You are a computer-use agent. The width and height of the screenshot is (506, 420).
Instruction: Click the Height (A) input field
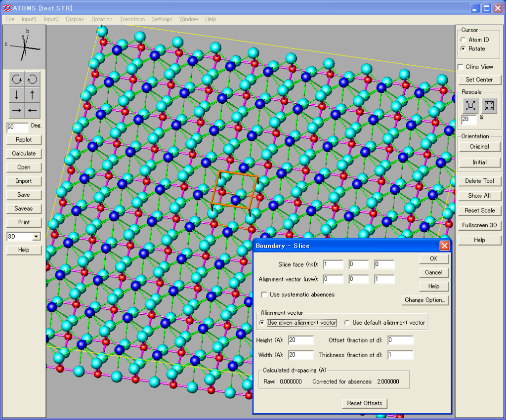(300, 340)
